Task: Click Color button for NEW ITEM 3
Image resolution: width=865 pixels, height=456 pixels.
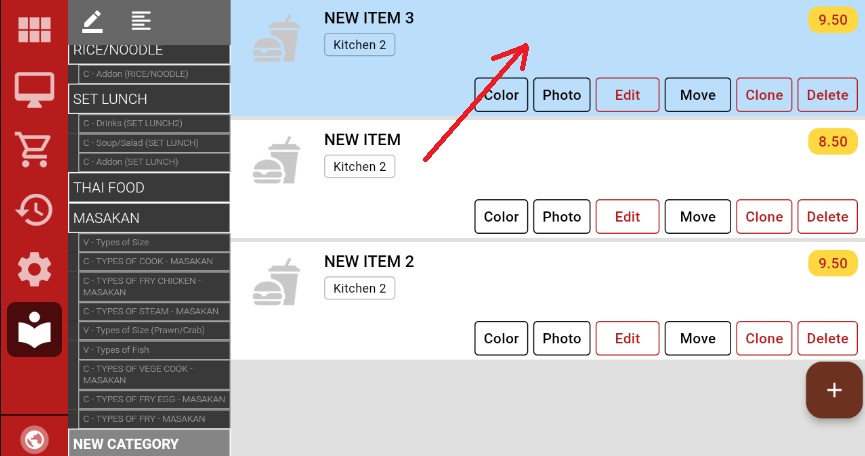Action: (x=501, y=95)
